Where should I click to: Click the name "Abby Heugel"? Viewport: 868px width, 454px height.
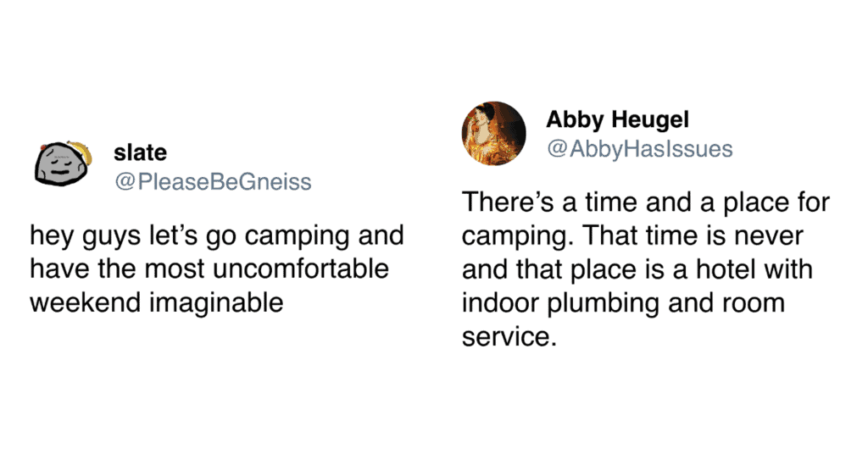611,120
